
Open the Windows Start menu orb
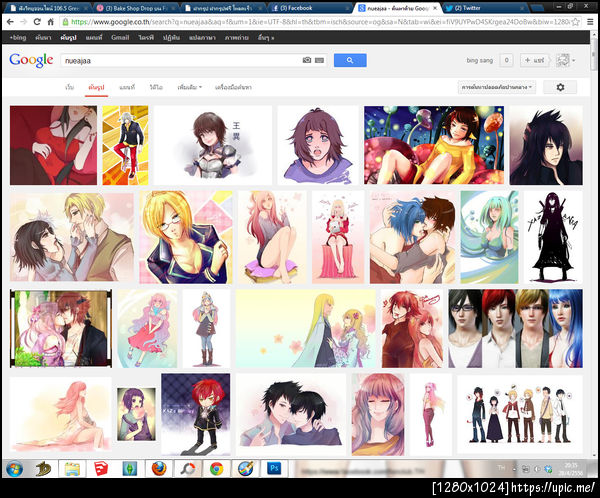click(15, 469)
